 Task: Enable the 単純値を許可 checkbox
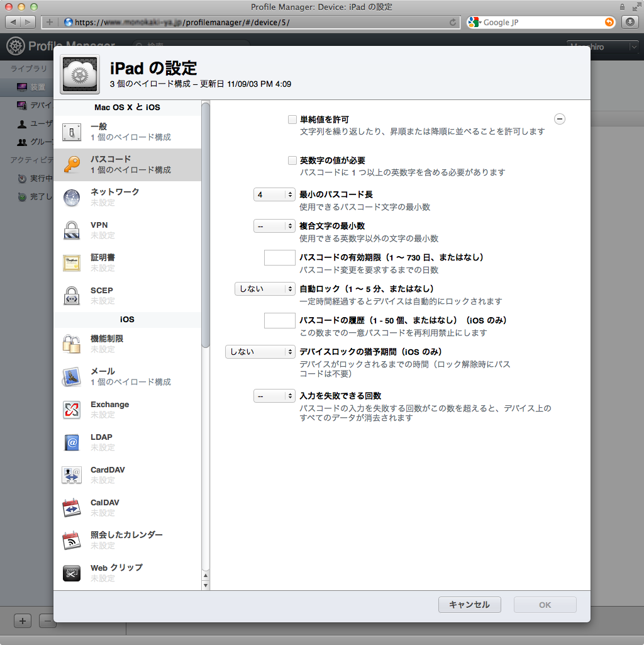[292, 120]
